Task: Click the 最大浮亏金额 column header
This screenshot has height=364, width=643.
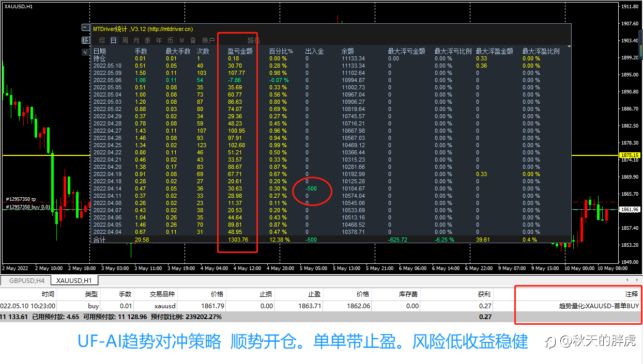Action: (x=407, y=52)
